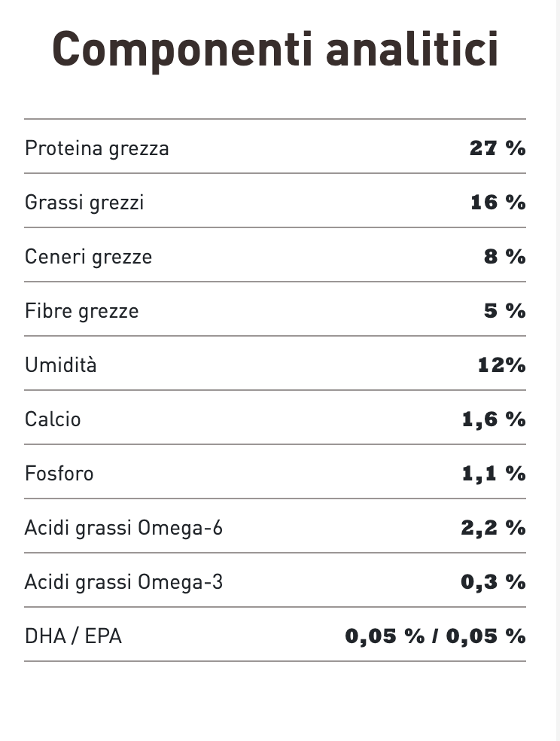Select the "Grassi grezzi" row label
This screenshot has height=741, width=560.
pyautogui.click(x=84, y=203)
